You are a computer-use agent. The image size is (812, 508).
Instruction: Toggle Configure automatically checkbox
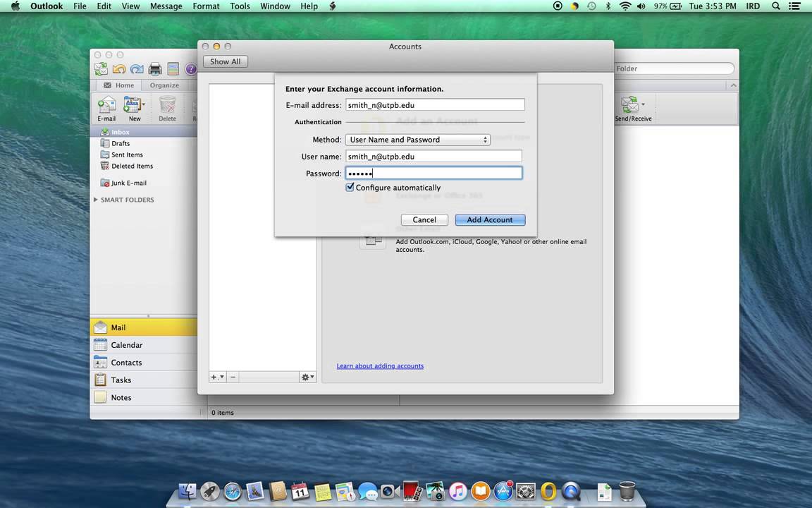[x=350, y=187]
